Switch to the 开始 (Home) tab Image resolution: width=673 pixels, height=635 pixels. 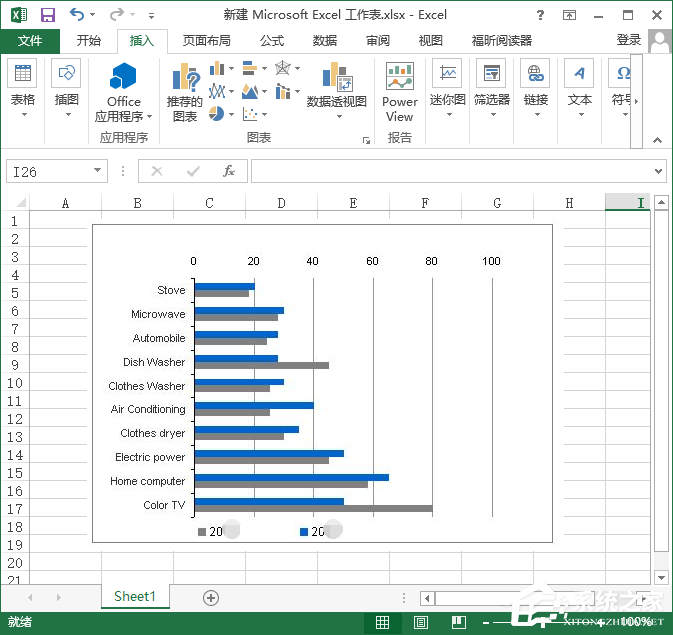89,41
